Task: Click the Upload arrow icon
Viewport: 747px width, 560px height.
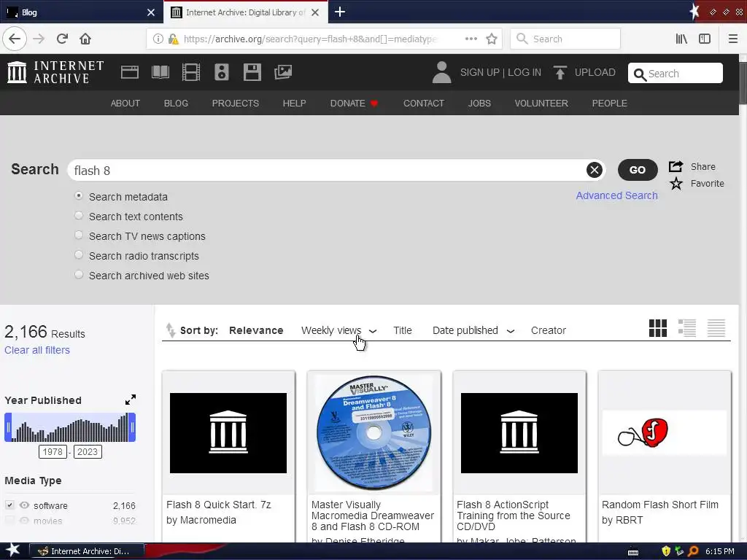Action: click(560, 72)
